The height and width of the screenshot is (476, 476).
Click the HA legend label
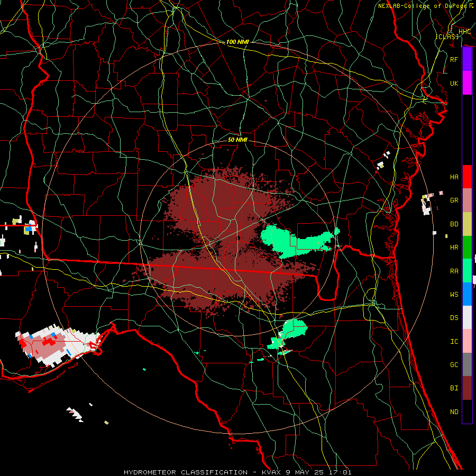pos(454,177)
